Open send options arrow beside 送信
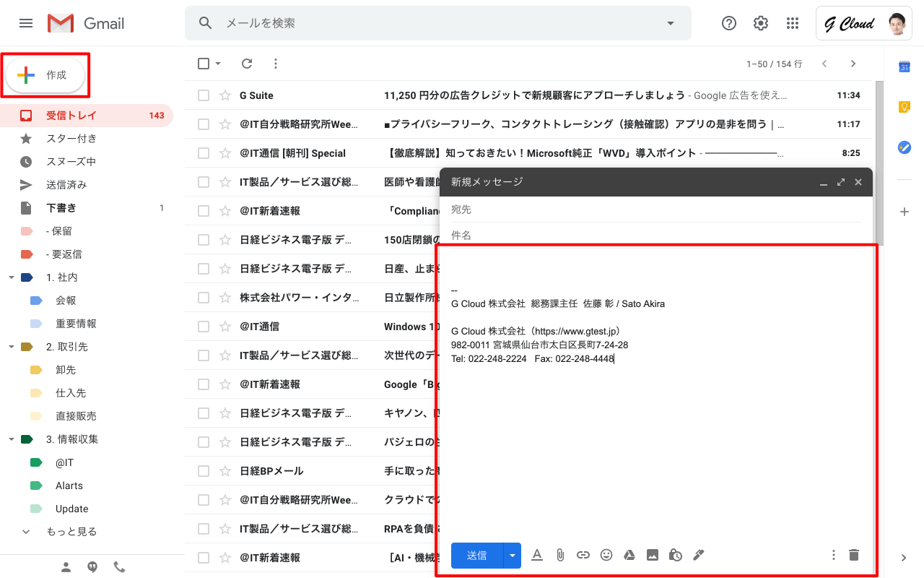The image size is (924, 578). pyautogui.click(x=513, y=555)
